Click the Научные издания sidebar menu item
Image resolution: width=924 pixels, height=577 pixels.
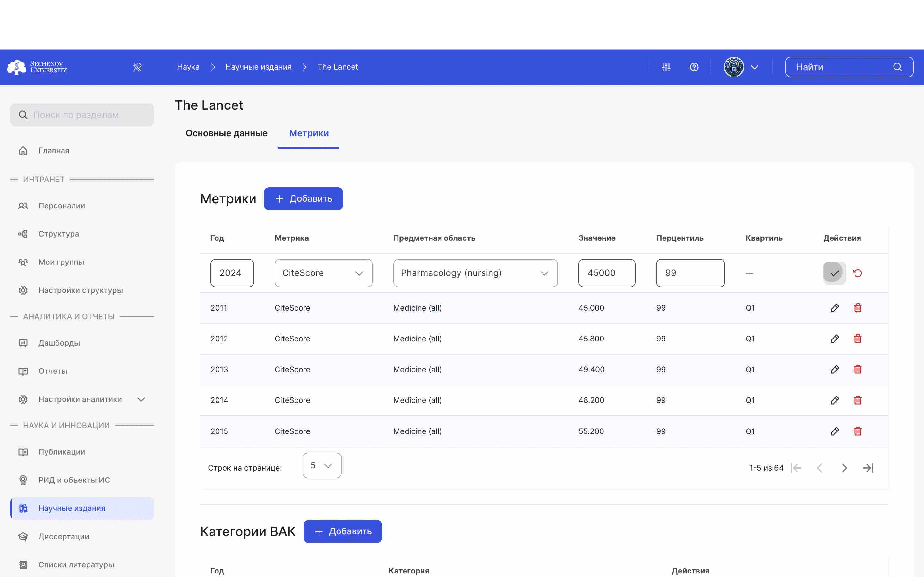click(71, 508)
